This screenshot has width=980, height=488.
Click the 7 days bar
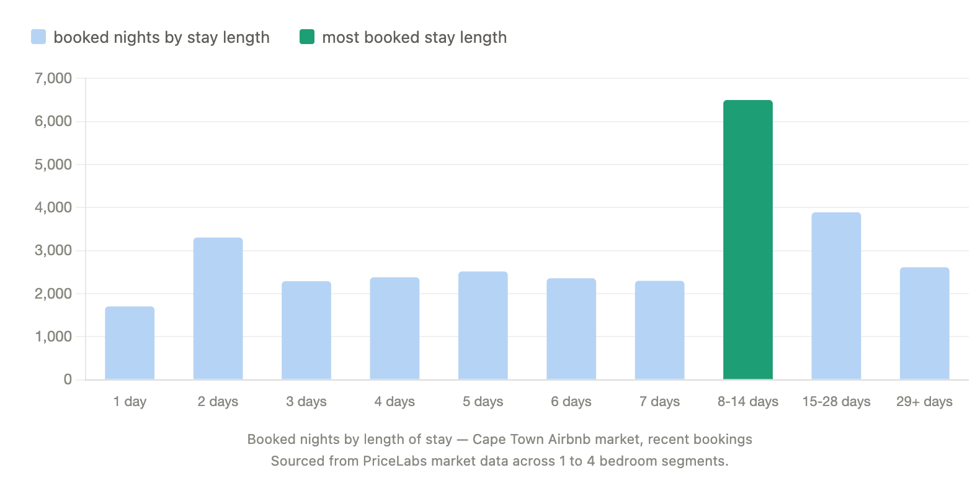(x=659, y=330)
